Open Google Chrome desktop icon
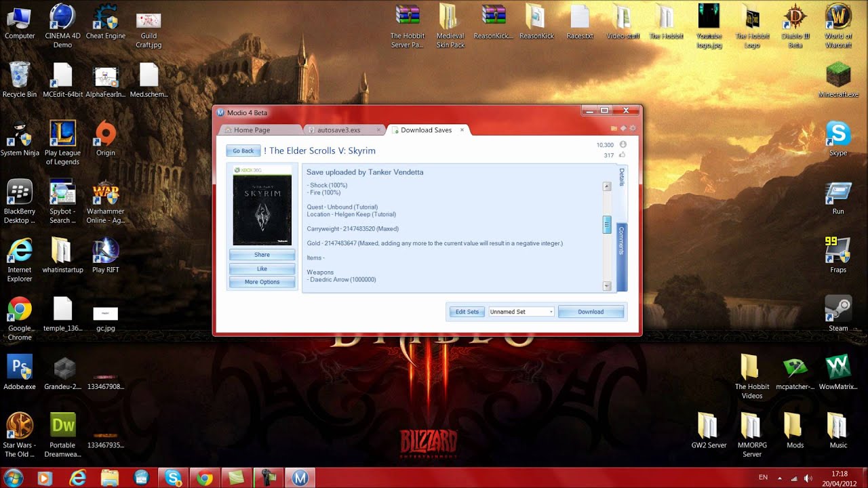The image size is (868, 488). 20,318
